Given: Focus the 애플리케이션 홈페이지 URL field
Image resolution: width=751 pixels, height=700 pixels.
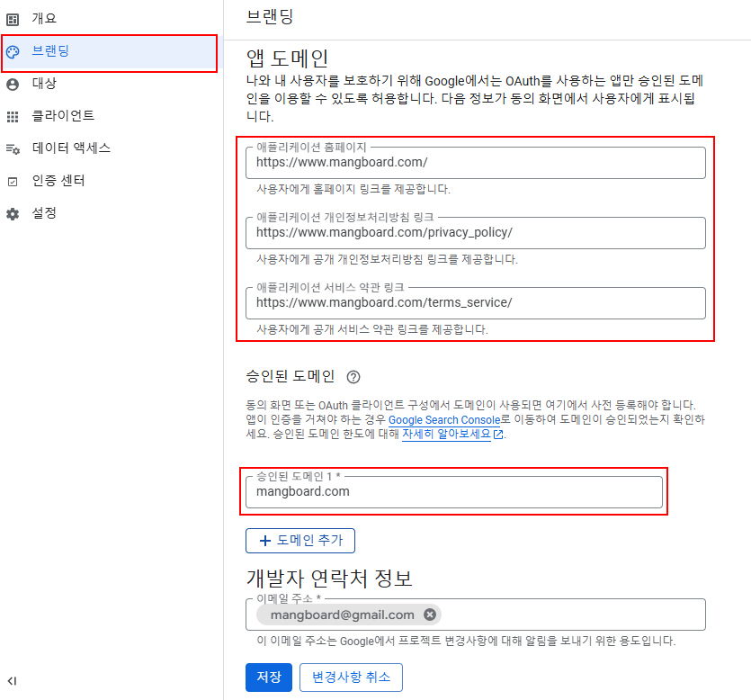Looking at the screenshot, I should coord(476,163).
